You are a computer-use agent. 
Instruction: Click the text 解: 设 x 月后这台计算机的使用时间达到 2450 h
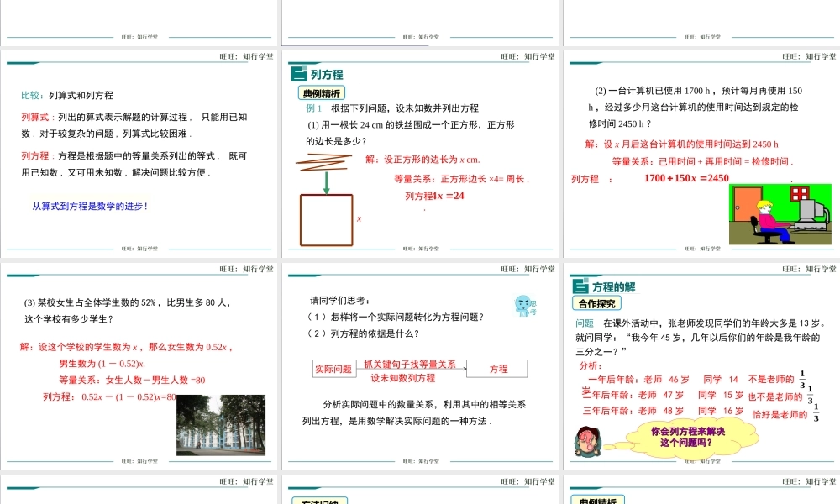681,144
